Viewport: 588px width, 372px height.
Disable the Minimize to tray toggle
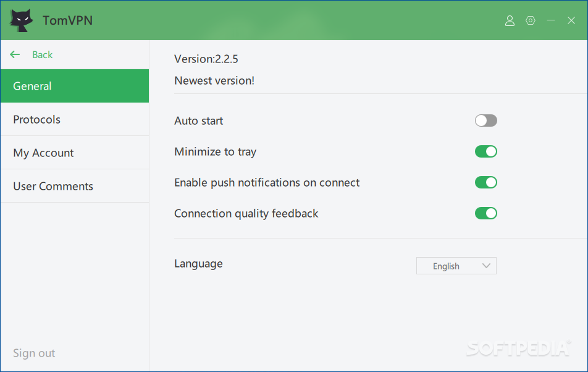tap(486, 151)
